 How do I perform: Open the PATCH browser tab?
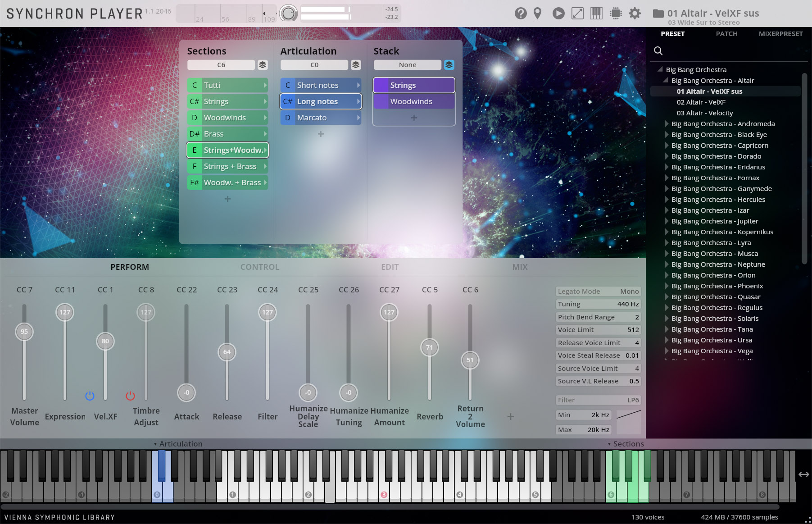tap(726, 34)
